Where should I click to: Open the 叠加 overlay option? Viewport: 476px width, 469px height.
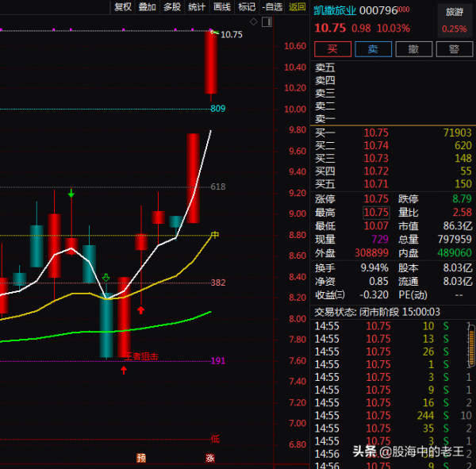pos(148,6)
